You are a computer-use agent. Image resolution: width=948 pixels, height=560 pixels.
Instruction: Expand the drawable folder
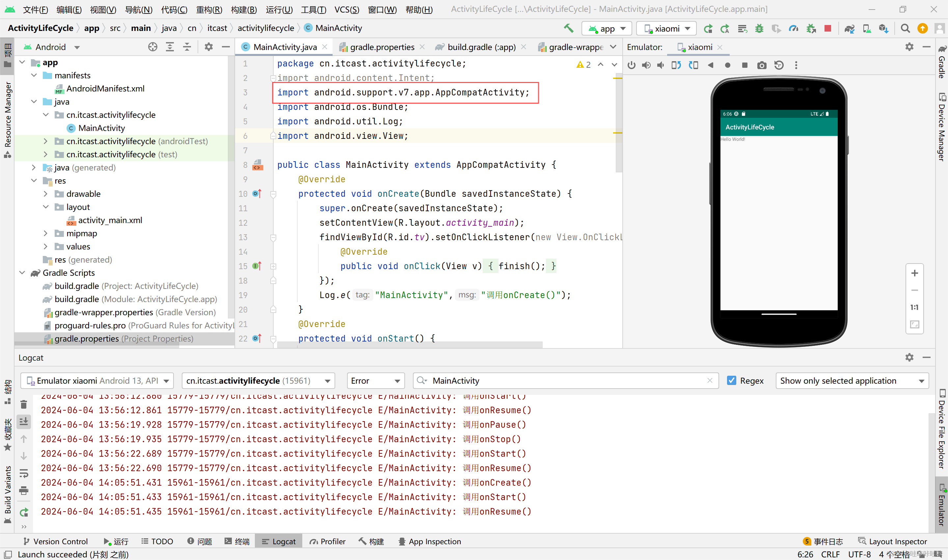click(46, 194)
